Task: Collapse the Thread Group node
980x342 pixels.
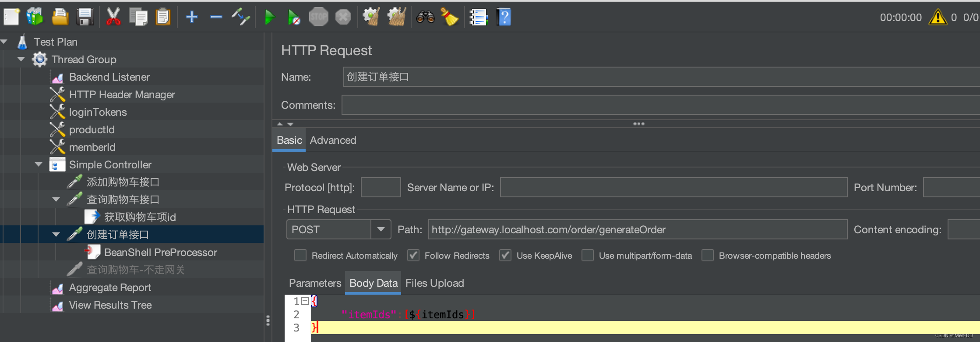Action: point(21,59)
